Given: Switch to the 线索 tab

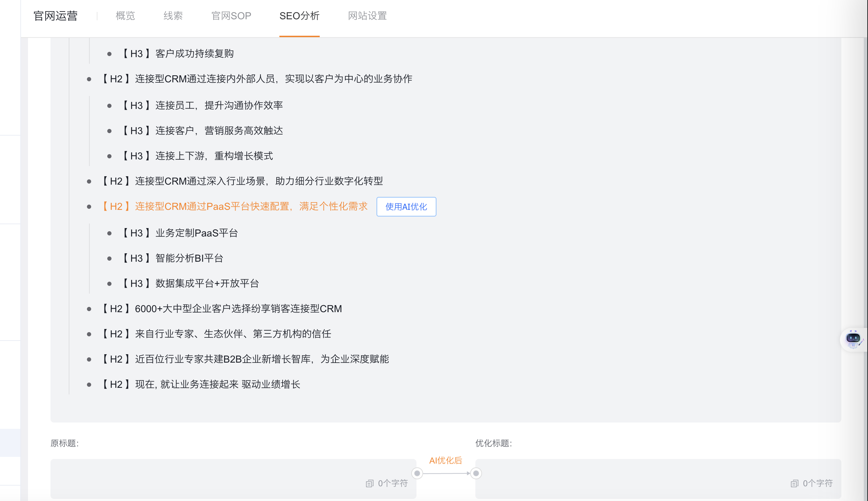Looking at the screenshot, I should click(x=173, y=16).
